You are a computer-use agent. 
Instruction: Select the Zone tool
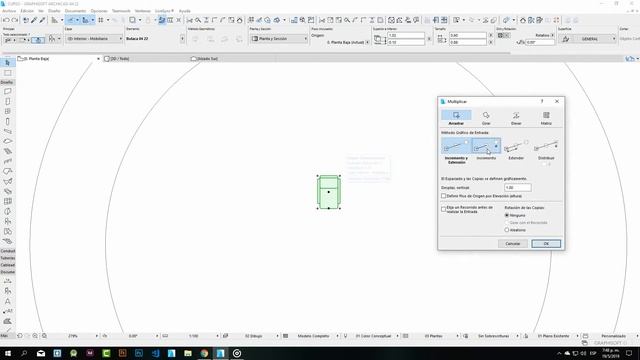(x=7, y=231)
